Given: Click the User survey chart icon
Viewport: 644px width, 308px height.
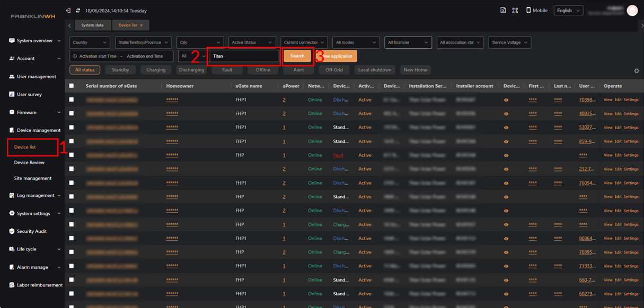Looking at the screenshot, I should point(12,94).
